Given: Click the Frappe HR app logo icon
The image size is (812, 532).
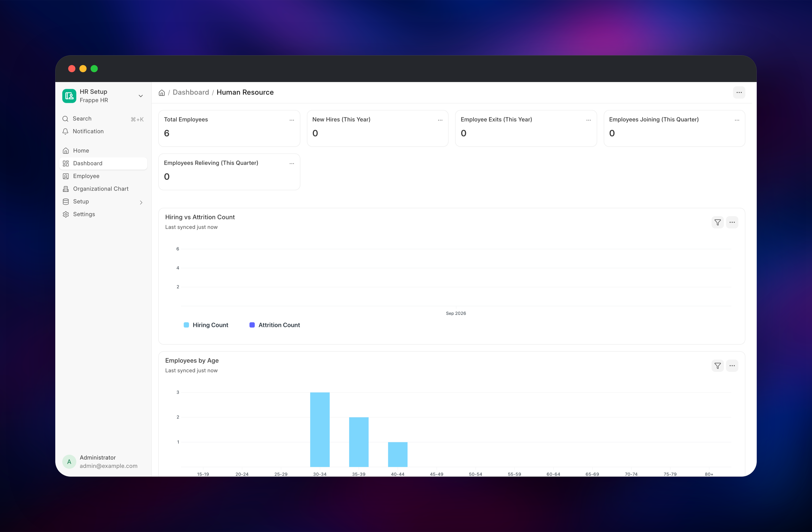Looking at the screenshot, I should click(x=69, y=96).
